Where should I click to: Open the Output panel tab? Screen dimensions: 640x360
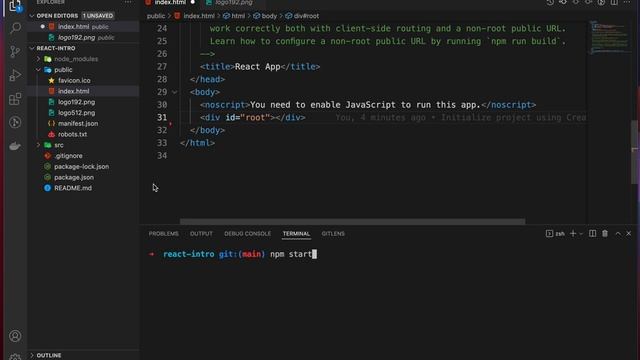pos(201,233)
